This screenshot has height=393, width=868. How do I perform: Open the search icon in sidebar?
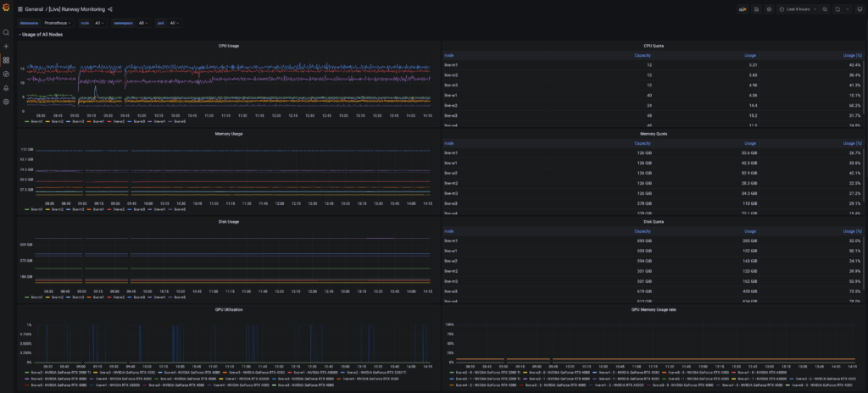6,32
